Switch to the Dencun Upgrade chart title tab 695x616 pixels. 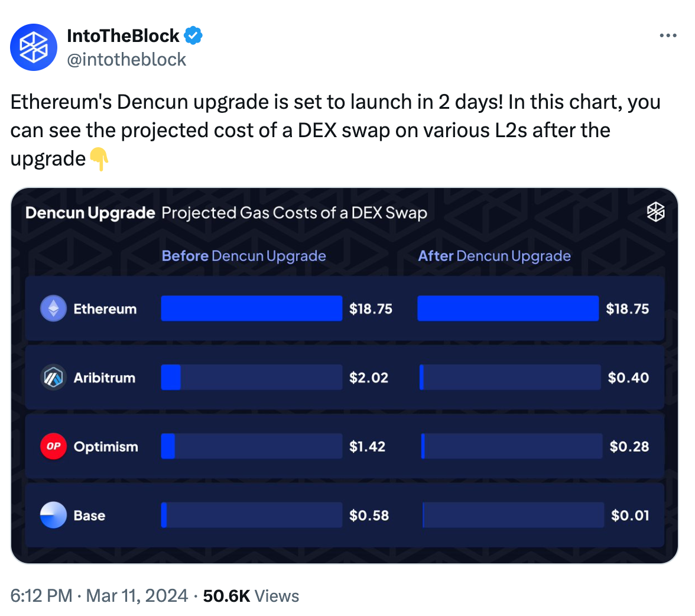click(89, 212)
